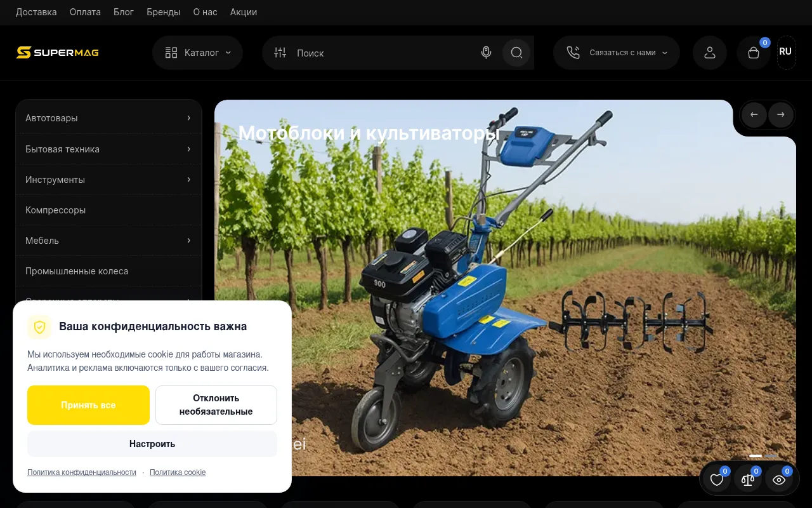Open Бренды page
This screenshot has height=508, width=812.
tap(164, 12)
